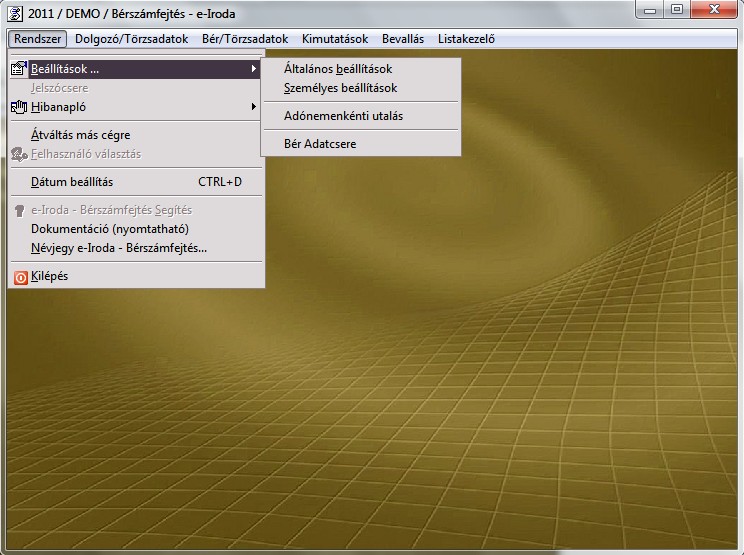744x555 pixels.
Task: Click the settings icon beside Beállítások
Action: 19,69
